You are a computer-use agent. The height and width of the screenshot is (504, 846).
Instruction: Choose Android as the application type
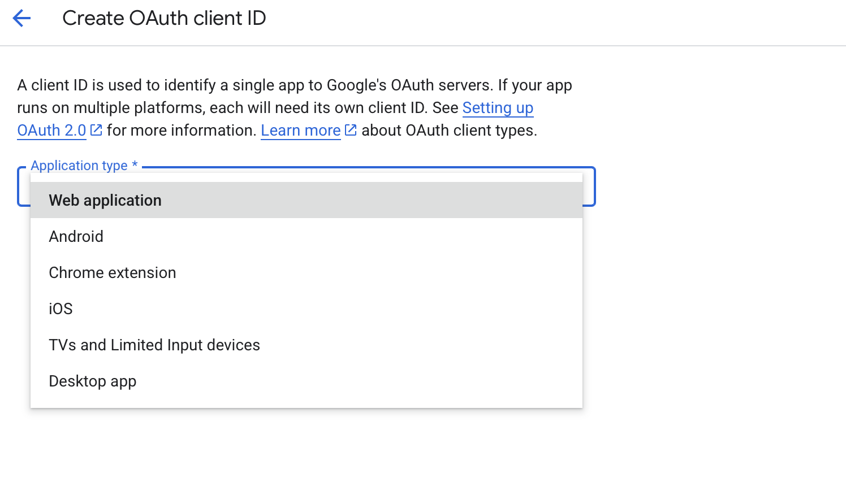point(307,236)
